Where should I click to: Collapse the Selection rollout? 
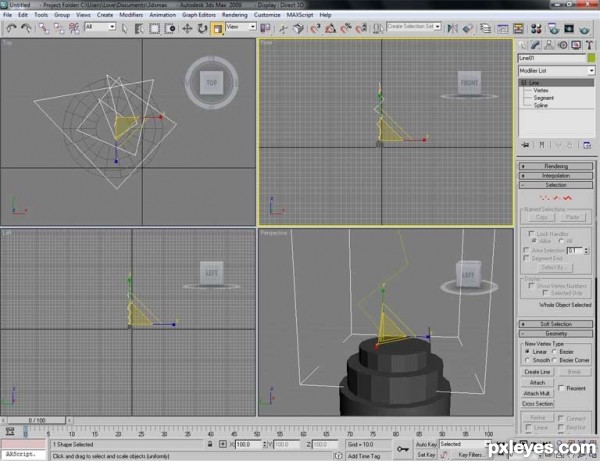(x=556, y=185)
